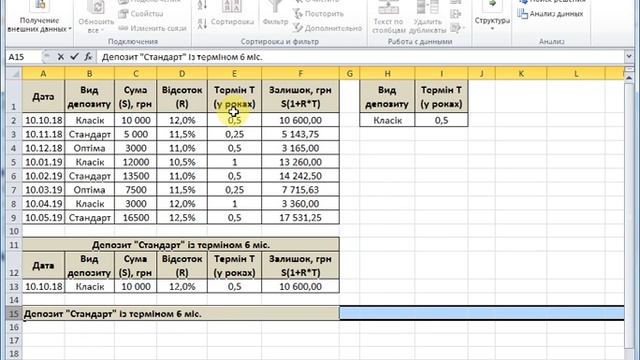Expand the Структура group
This screenshot has height=360, width=640.
pos(492,16)
